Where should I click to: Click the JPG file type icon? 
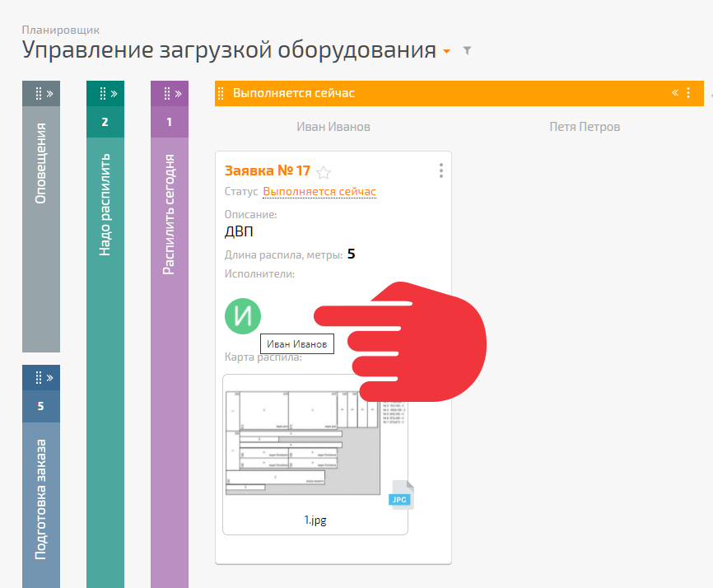(x=401, y=495)
